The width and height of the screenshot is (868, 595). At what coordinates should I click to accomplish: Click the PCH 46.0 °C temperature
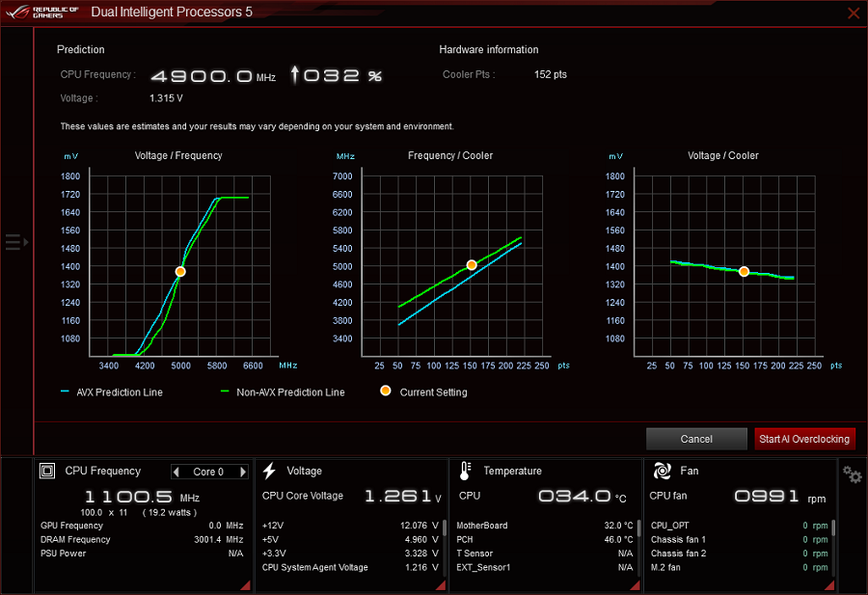(x=618, y=539)
